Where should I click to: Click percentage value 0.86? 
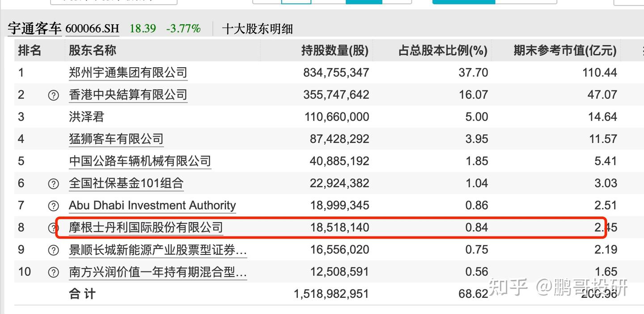[477, 205]
